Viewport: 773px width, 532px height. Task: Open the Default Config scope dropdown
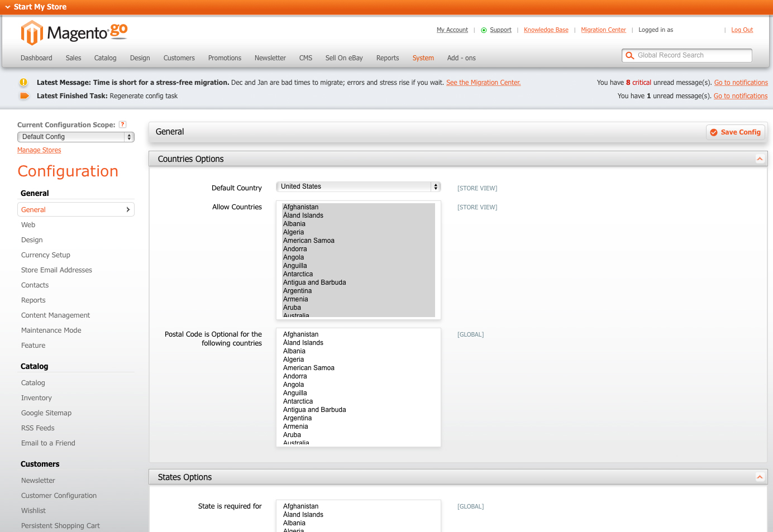pos(76,137)
